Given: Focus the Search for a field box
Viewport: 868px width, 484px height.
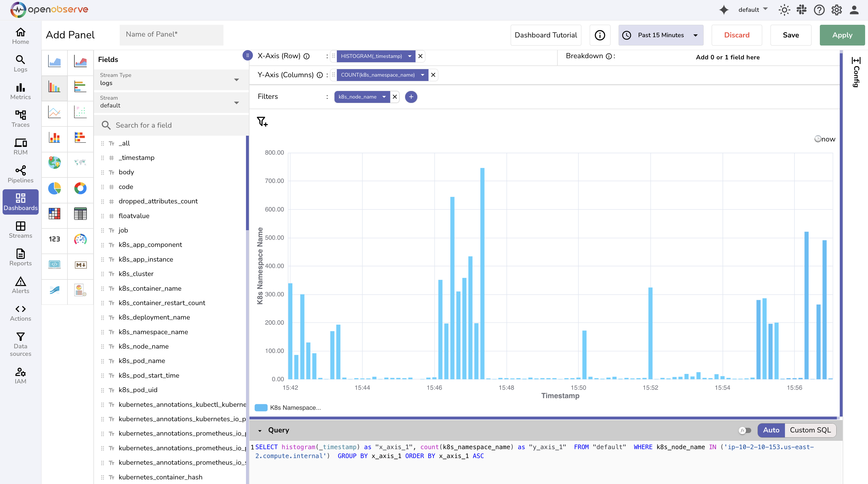Looking at the screenshot, I should click(172, 125).
